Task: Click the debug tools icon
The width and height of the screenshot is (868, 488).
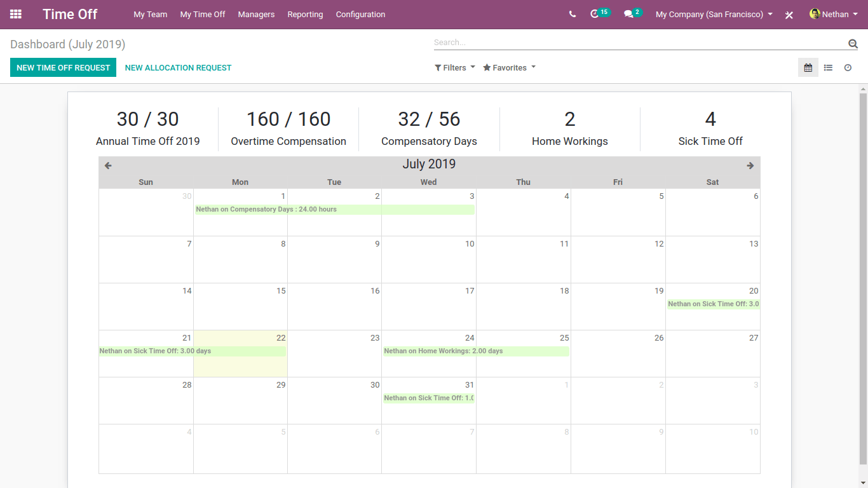Action: tap(789, 15)
